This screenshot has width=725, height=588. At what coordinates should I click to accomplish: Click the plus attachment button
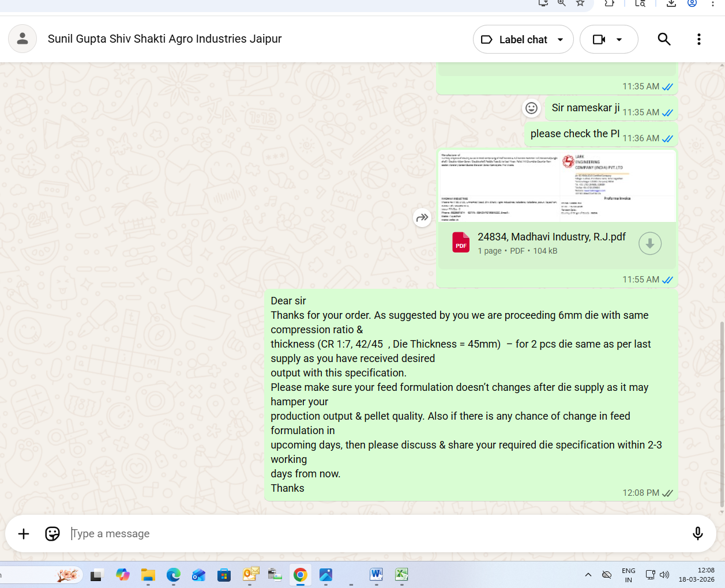pos(24,534)
